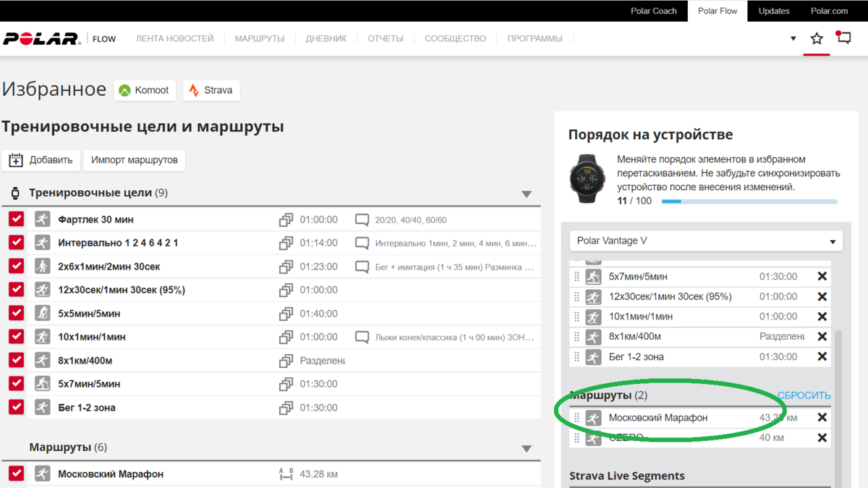Select 12х30сек/1мин 30сек (95%) in main list

tap(122, 290)
